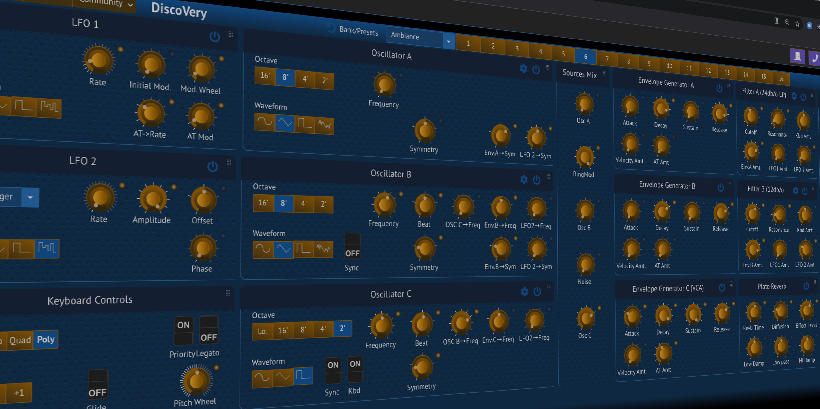Click the purple keyboard icon button

pos(797,56)
